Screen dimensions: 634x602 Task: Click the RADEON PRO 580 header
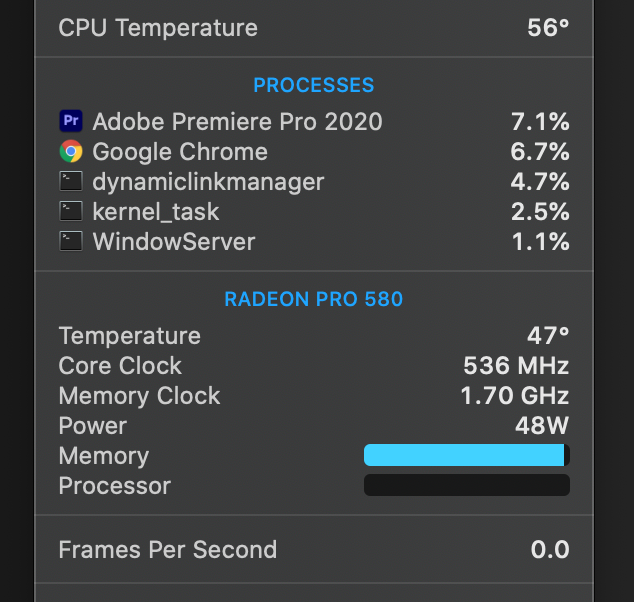[x=314, y=299]
